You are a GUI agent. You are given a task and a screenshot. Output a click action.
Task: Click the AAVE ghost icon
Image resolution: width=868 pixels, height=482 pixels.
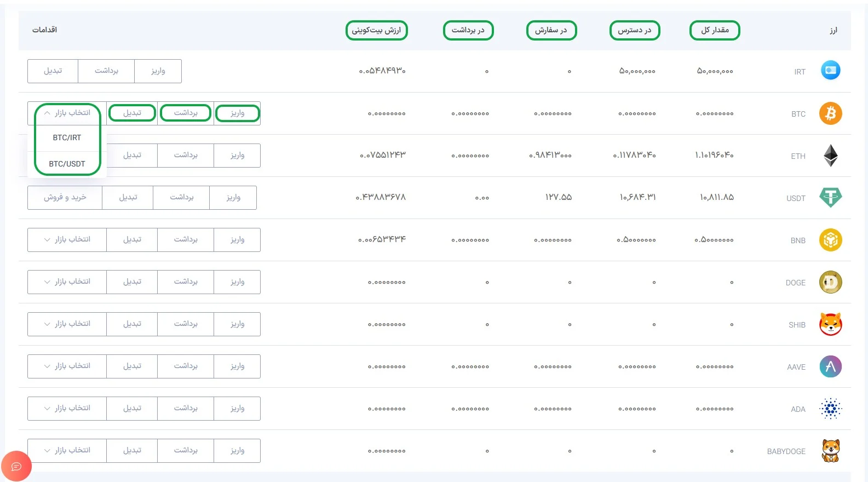[x=830, y=366]
